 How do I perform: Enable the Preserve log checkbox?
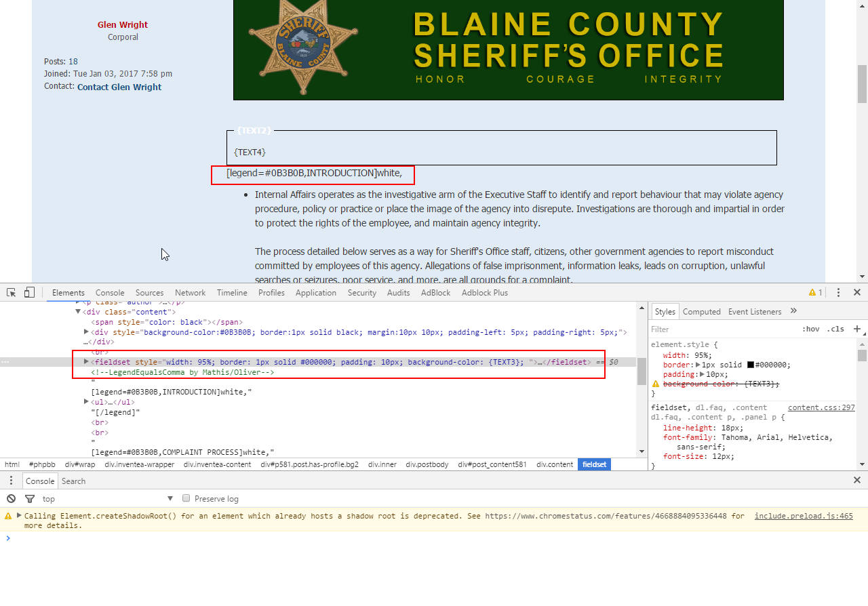(x=186, y=498)
